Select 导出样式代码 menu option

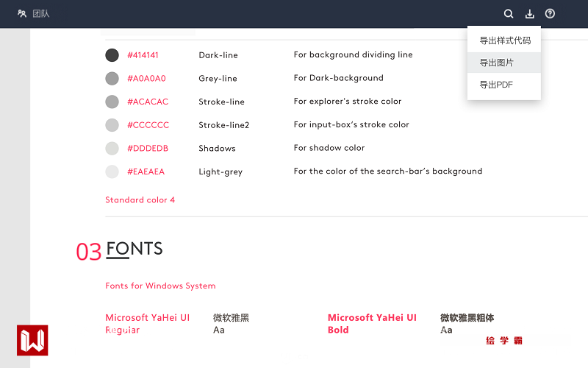(505, 40)
